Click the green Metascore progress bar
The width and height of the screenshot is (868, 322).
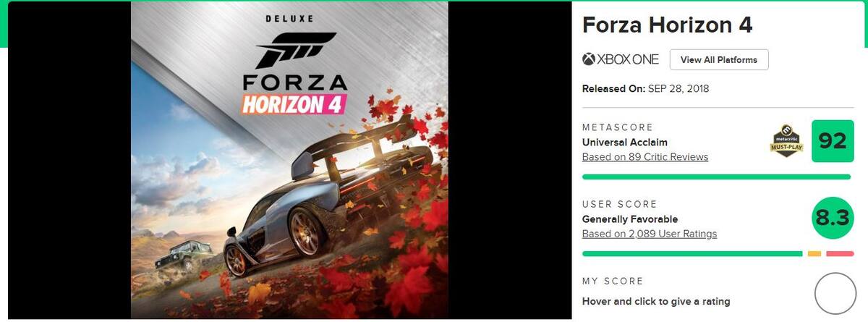click(717, 177)
